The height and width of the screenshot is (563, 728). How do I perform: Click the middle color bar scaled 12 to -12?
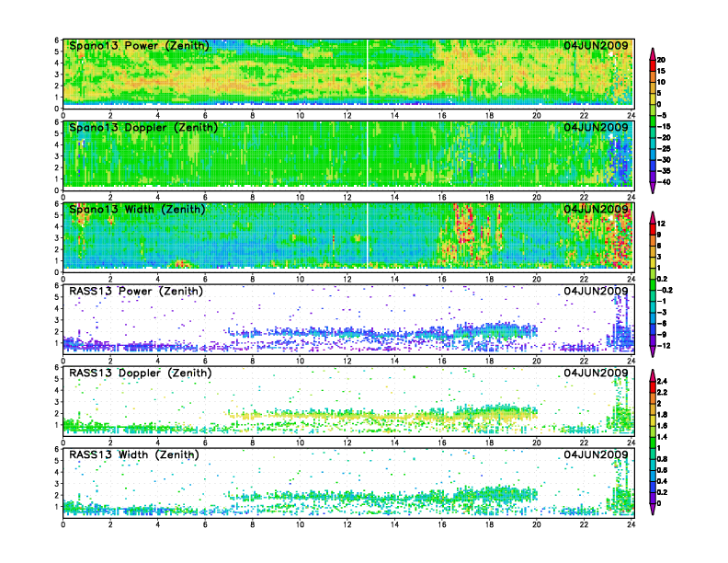pyautogui.click(x=653, y=284)
